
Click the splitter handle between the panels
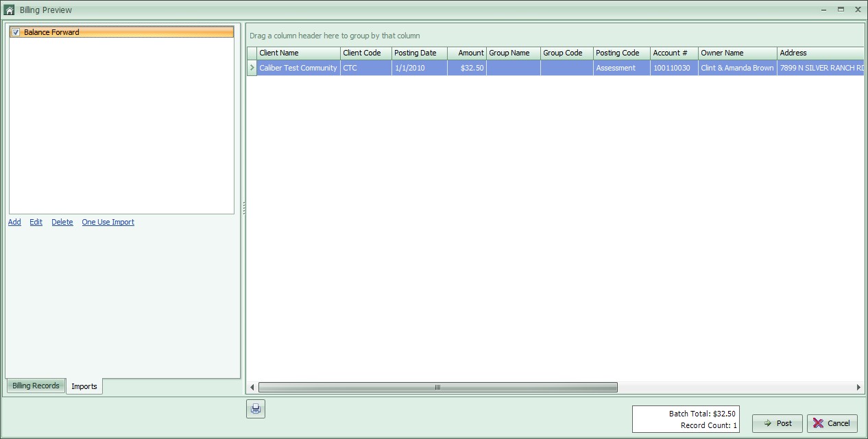point(243,208)
